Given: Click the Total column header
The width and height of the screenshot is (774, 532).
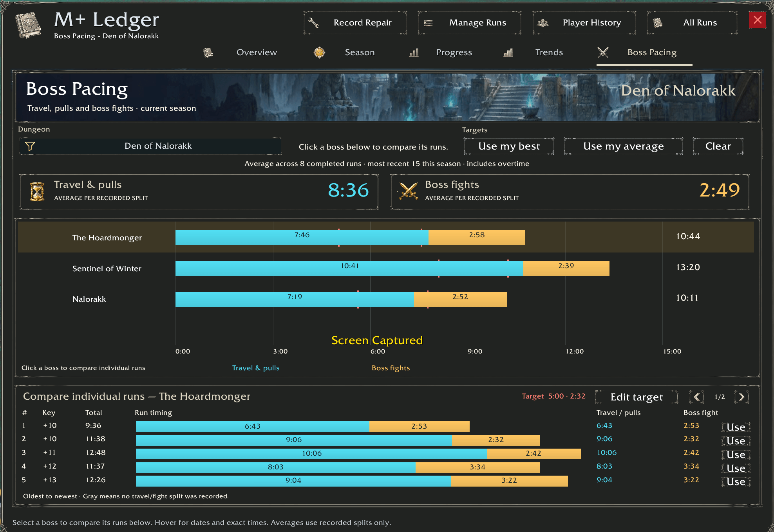Looking at the screenshot, I should tap(94, 413).
